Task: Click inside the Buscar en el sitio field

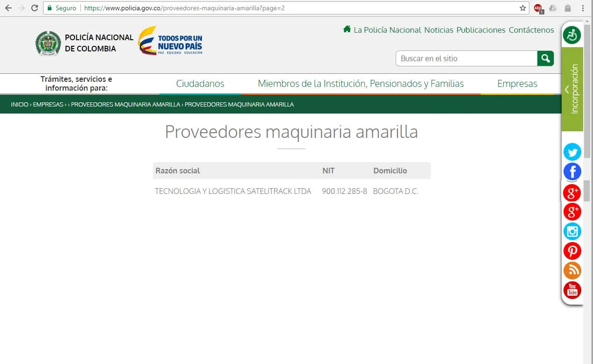Action: (x=466, y=58)
